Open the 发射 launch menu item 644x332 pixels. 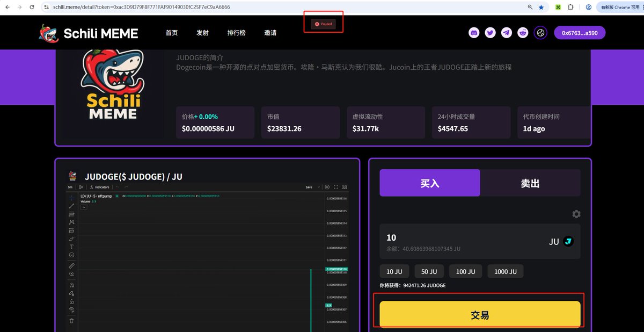202,33
